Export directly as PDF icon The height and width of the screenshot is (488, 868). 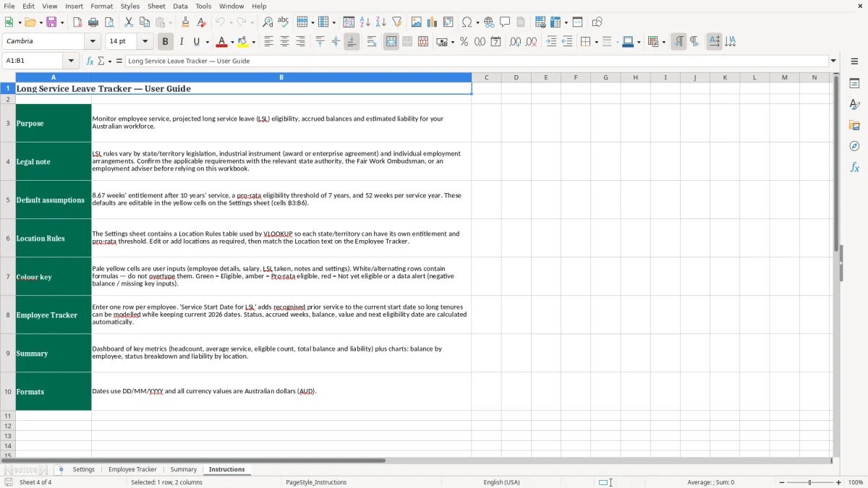77,22
